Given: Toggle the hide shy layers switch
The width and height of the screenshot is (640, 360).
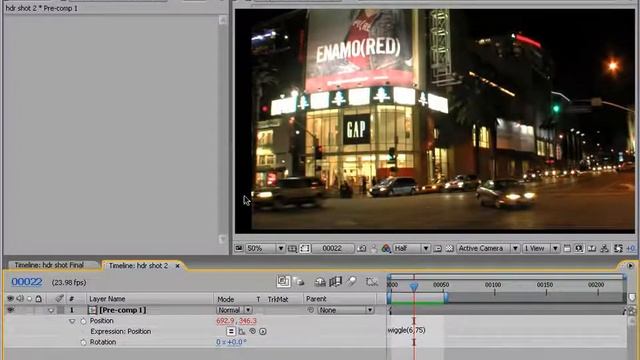Looking at the screenshot, I should (320, 282).
